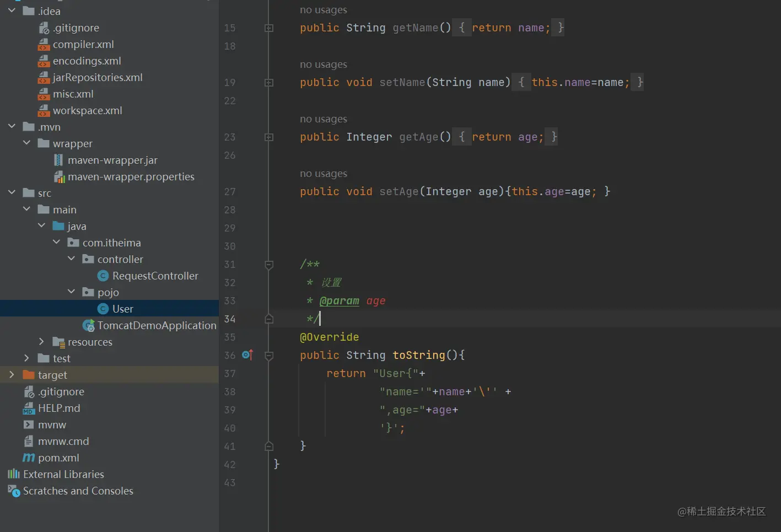
Task: Click the Scratches and Consoles icon
Action: [14, 490]
